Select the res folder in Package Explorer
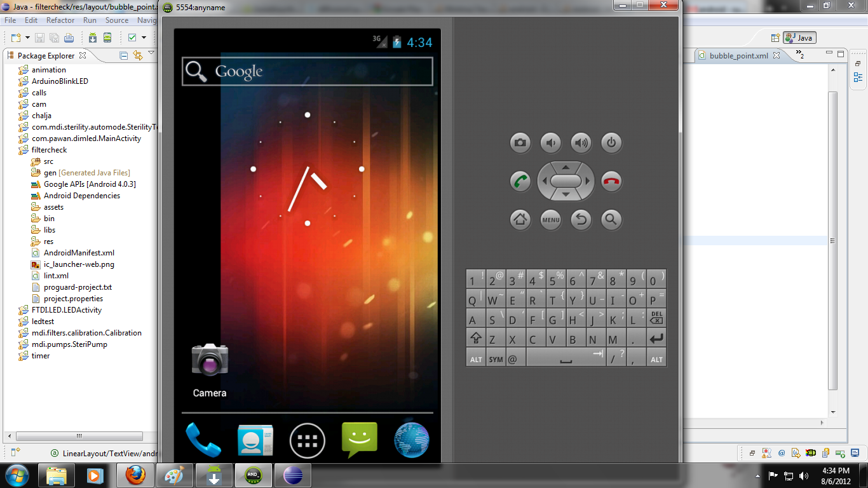The image size is (868, 488). click(x=48, y=241)
